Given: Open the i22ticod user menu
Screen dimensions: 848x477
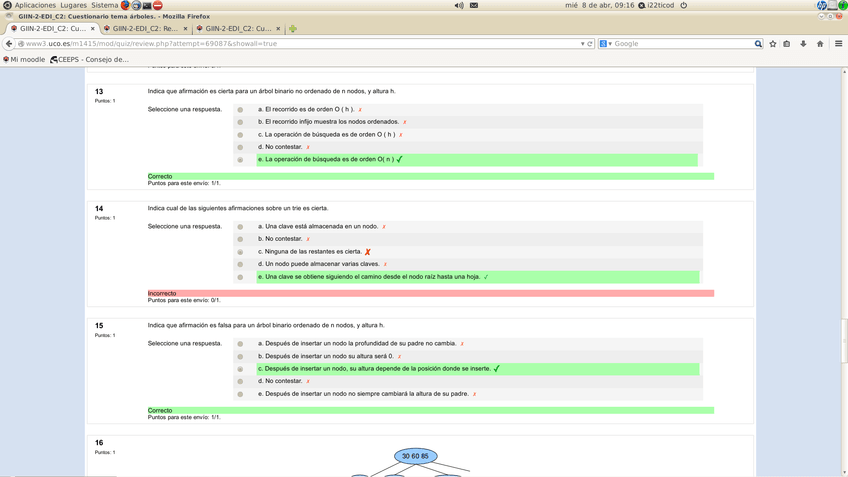Looking at the screenshot, I should click(660, 5).
